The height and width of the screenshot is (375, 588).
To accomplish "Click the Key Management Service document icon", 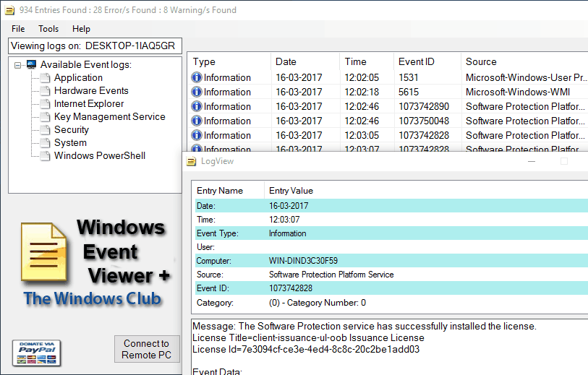I will pos(45,117).
